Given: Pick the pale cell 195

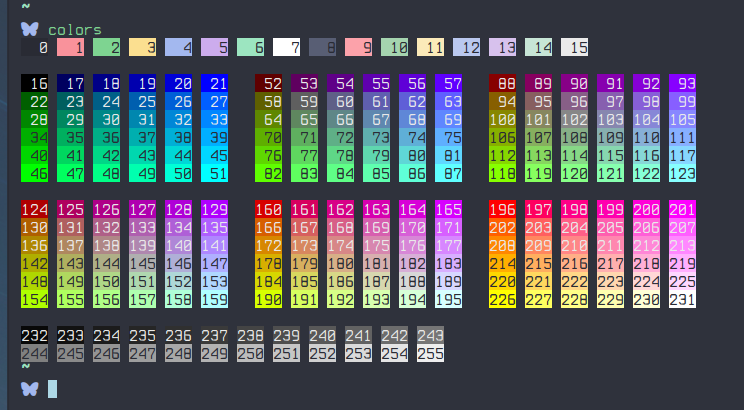Looking at the screenshot, I should pyautogui.click(x=449, y=299).
